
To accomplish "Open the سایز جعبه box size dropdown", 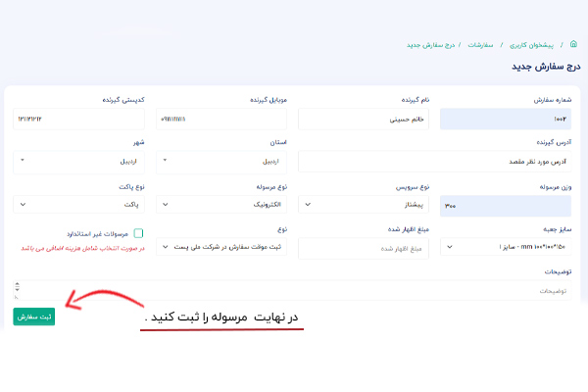I will [x=506, y=247].
